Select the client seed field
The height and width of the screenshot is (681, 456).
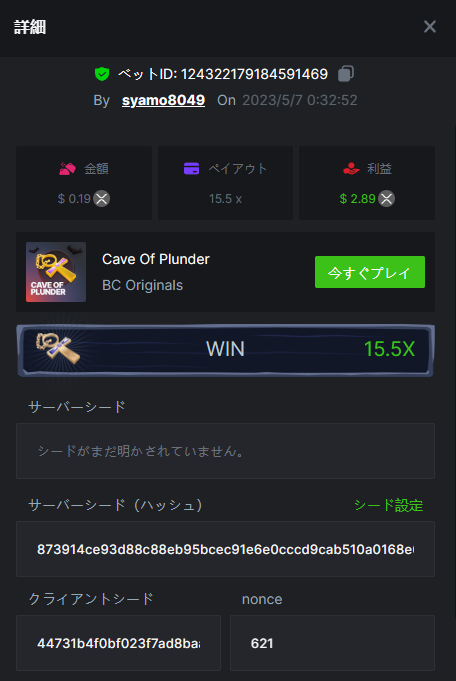pyautogui.click(x=118, y=643)
